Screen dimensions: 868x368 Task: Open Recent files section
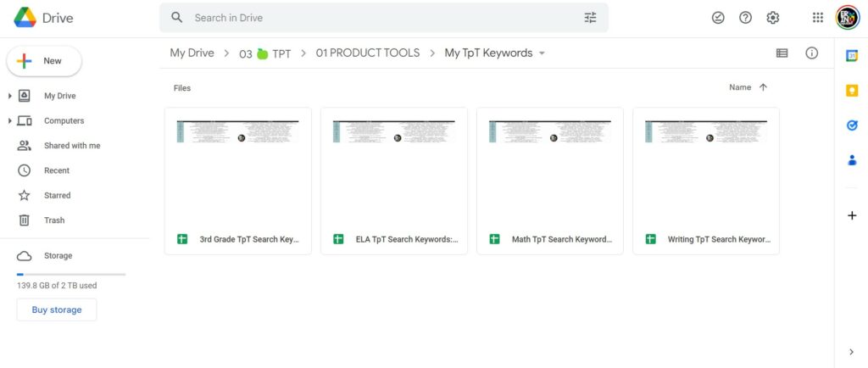(57, 170)
